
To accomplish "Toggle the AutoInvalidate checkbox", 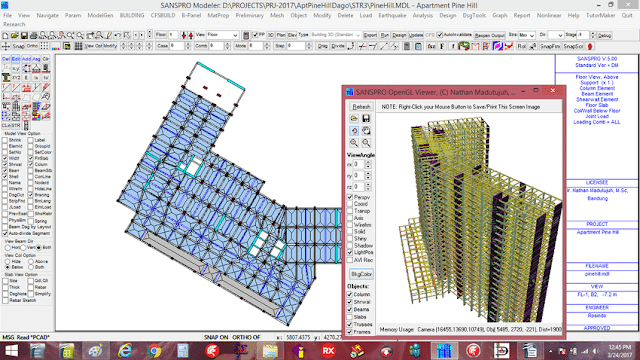I will (440, 35).
